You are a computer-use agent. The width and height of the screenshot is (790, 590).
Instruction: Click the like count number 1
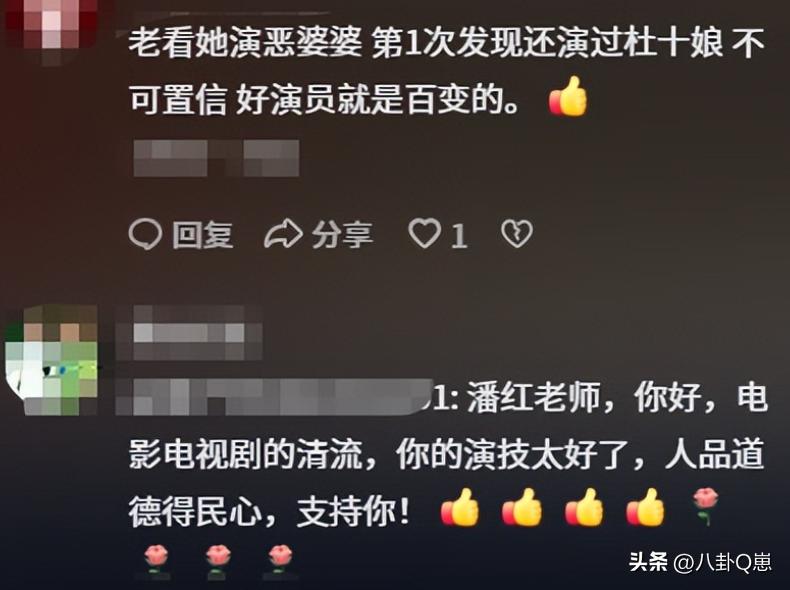click(x=458, y=236)
